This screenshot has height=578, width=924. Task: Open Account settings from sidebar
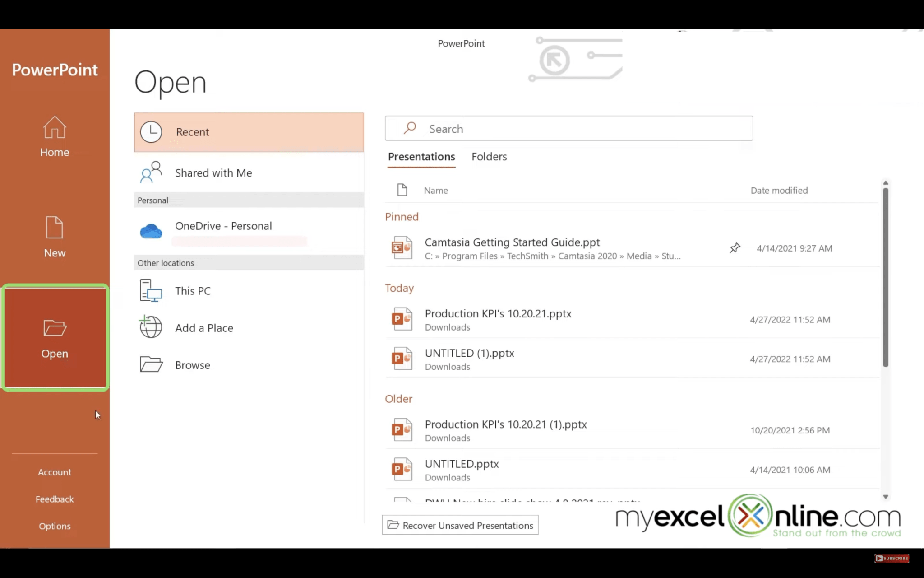tap(54, 472)
